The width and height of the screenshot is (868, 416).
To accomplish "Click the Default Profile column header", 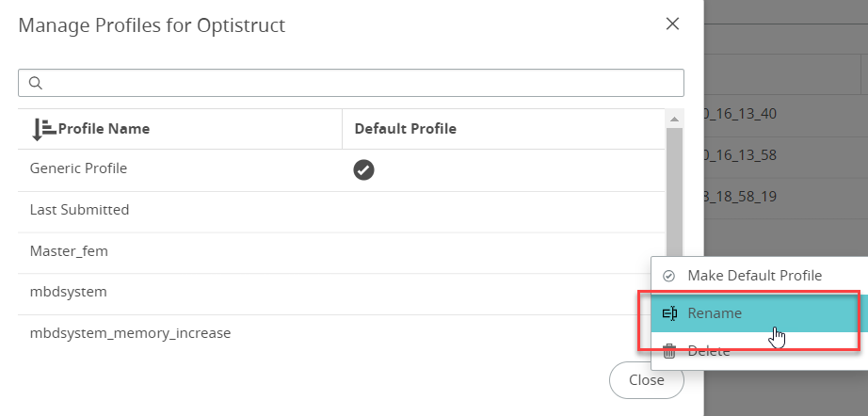I will point(405,129).
